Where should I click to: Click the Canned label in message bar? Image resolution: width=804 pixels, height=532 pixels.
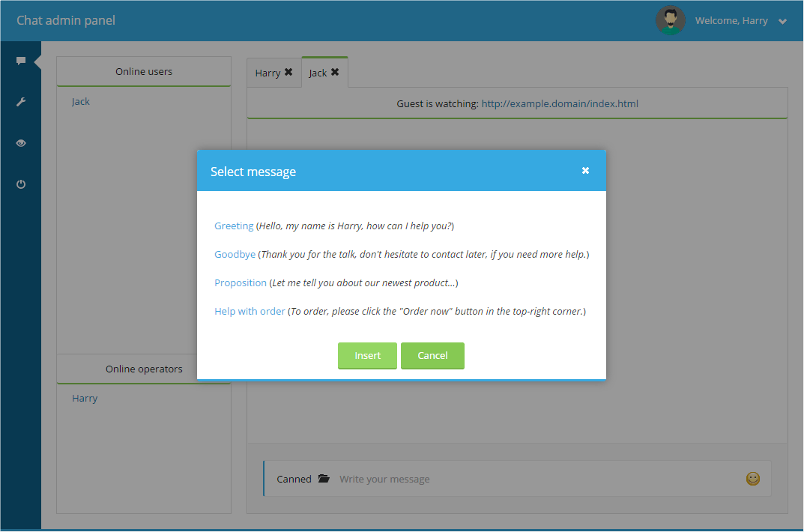[294, 480]
